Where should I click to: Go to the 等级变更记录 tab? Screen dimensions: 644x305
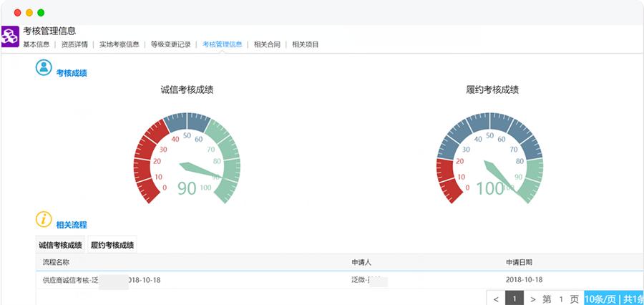(170, 44)
